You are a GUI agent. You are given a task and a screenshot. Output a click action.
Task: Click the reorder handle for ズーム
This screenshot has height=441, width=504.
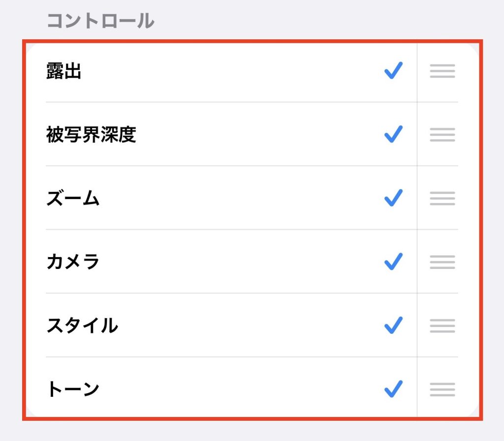coord(442,198)
